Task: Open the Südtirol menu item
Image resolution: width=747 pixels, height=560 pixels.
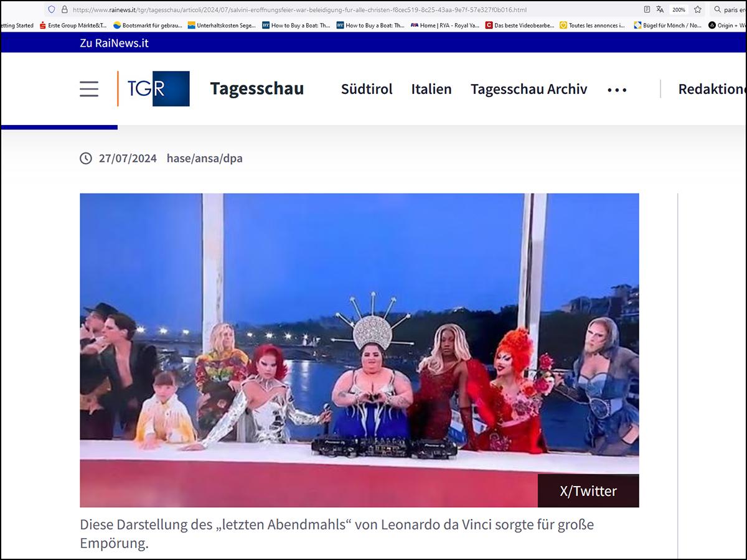Action: click(367, 89)
